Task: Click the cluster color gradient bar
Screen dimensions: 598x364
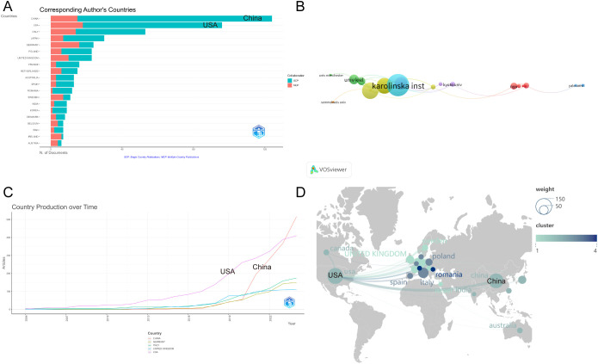Action: click(x=566, y=238)
